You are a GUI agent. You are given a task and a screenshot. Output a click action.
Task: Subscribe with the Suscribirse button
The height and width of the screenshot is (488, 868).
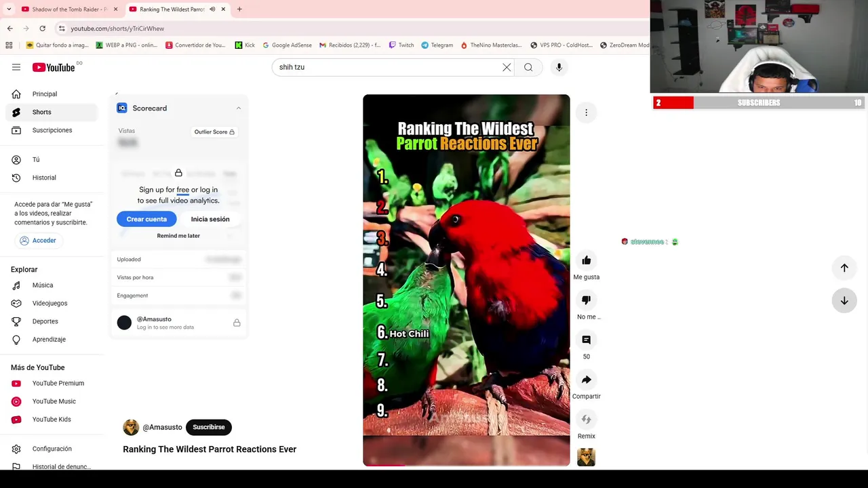click(209, 427)
